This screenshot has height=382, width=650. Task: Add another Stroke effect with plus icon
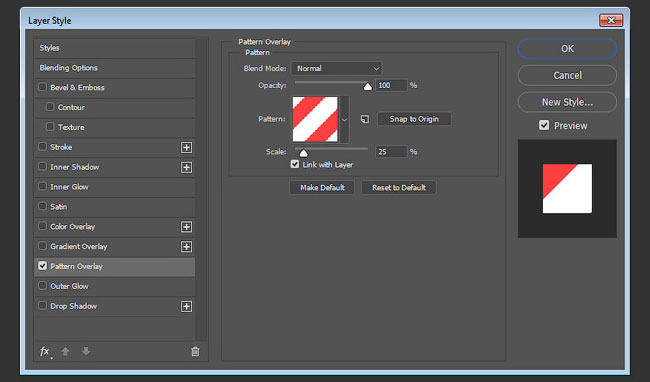point(187,147)
